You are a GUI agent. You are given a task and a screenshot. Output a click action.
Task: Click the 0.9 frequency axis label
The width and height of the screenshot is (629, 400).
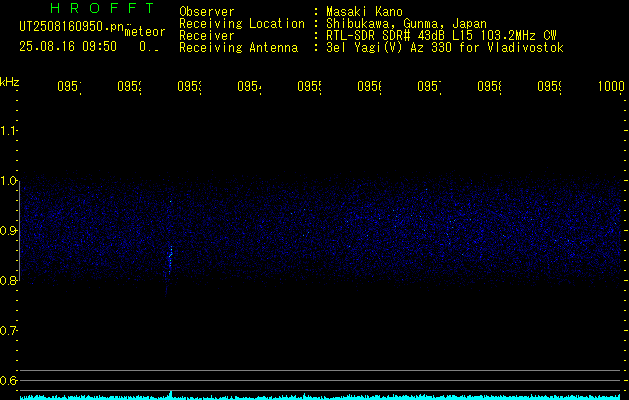tap(8, 231)
